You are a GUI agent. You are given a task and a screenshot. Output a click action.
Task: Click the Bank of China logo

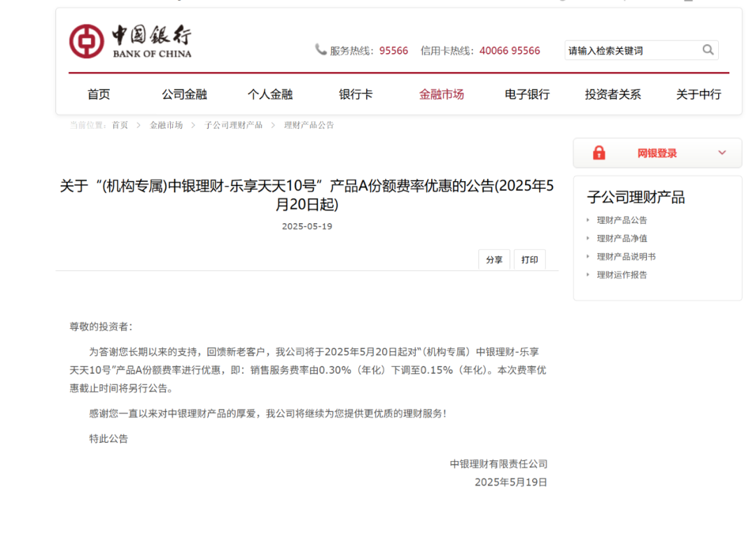point(131,41)
